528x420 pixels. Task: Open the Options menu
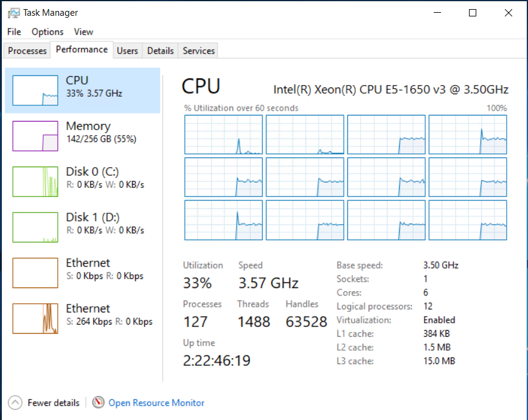point(47,32)
